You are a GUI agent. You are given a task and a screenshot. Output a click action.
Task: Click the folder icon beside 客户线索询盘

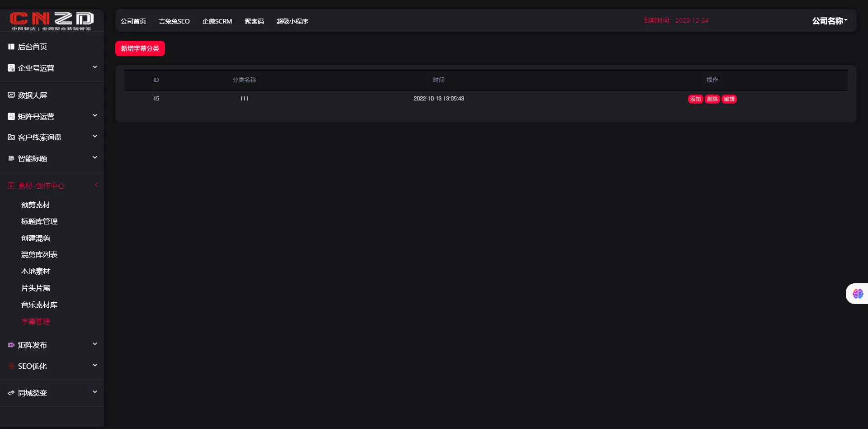[x=11, y=137]
